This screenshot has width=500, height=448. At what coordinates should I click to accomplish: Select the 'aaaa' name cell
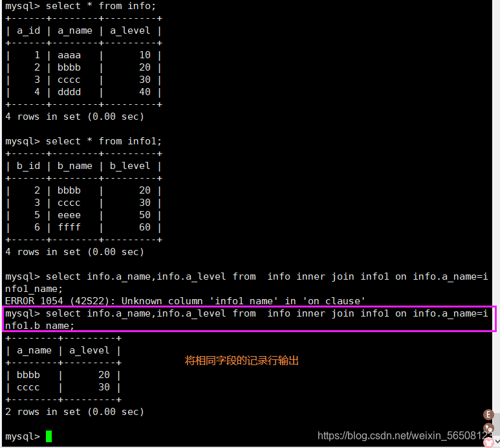69,55
